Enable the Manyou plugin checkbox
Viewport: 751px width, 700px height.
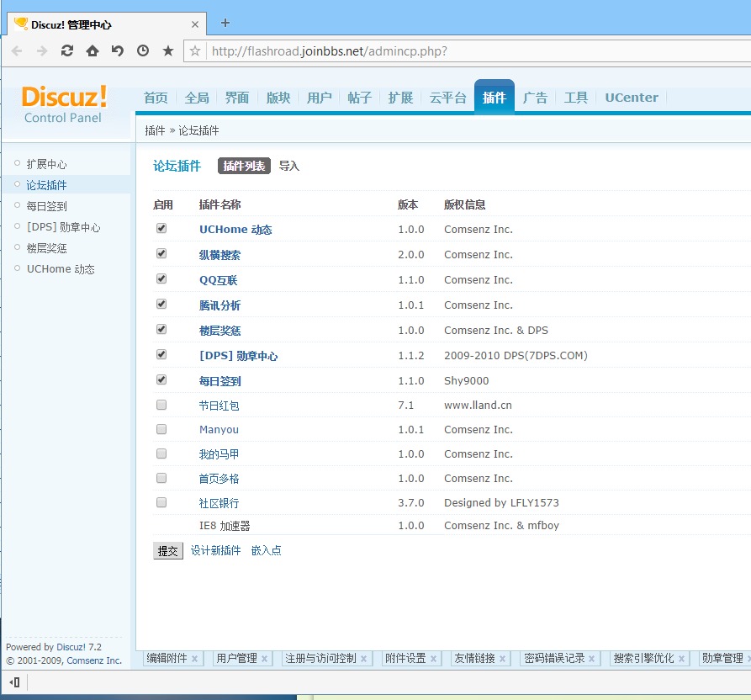(161, 429)
